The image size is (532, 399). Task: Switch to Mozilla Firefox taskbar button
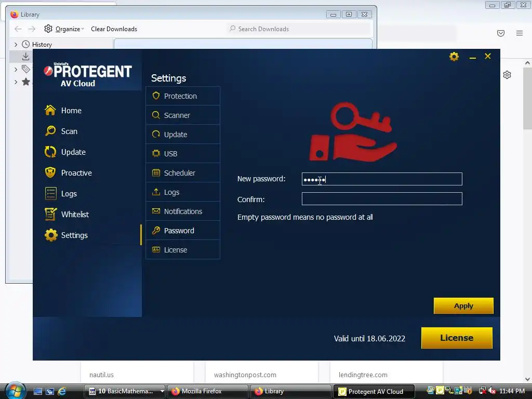[x=208, y=391]
